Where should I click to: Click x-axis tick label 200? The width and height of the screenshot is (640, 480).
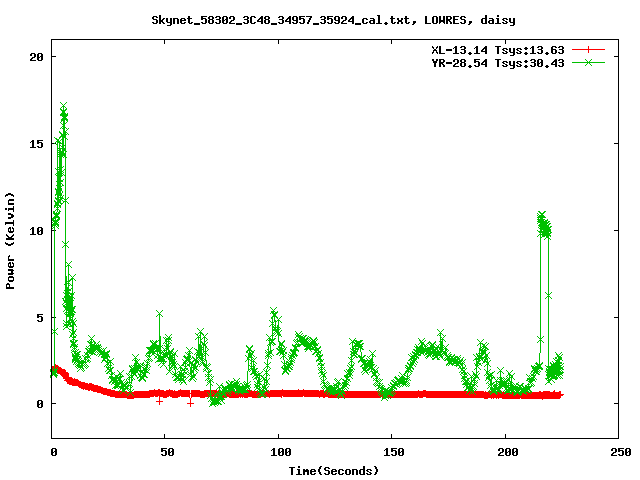507,452
